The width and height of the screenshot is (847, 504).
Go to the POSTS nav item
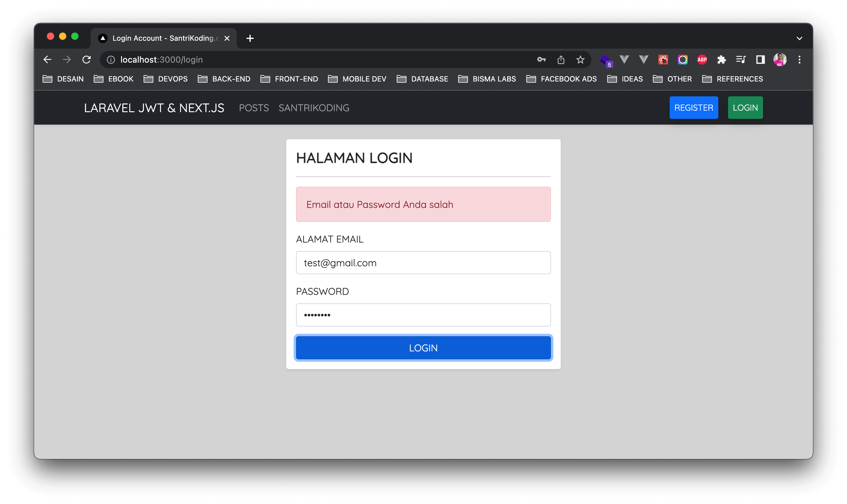click(x=254, y=108)
